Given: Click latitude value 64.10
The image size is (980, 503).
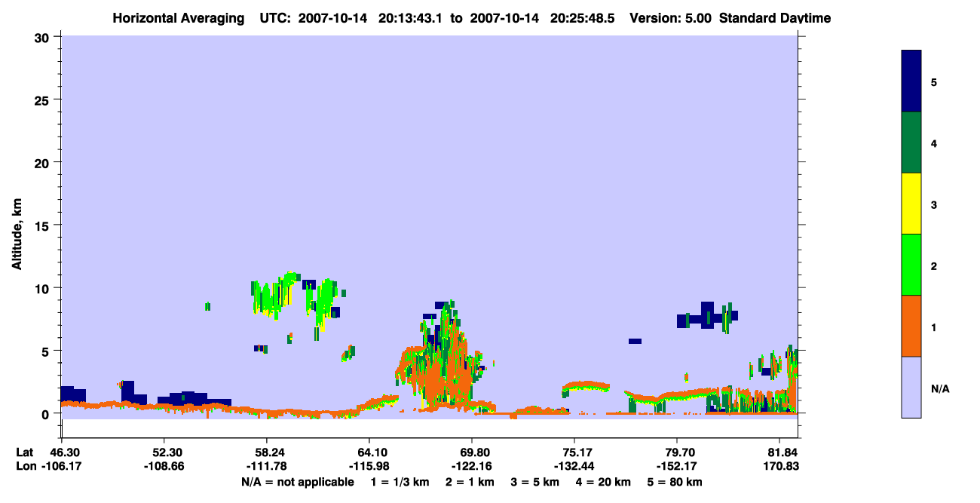Looking at the screenshot, I should click(x=369, y=452).
